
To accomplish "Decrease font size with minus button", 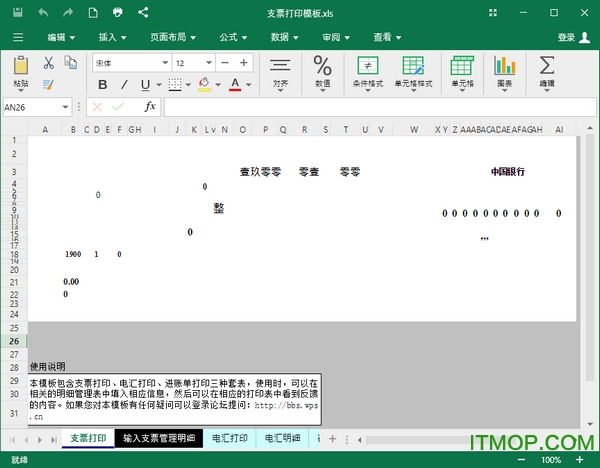I will tap(225, 63).
